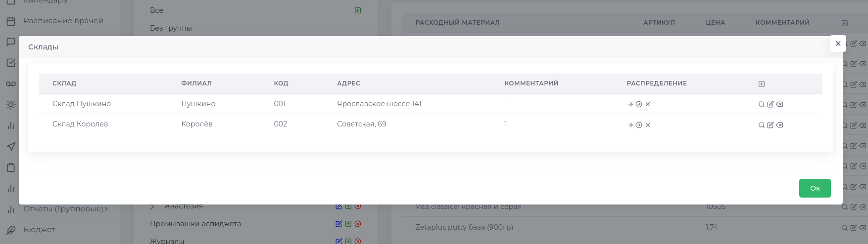The height and width of the screenshot is (244, 868).
Task: Click the checkbox tasks sidebar icon
Action: 11,63
